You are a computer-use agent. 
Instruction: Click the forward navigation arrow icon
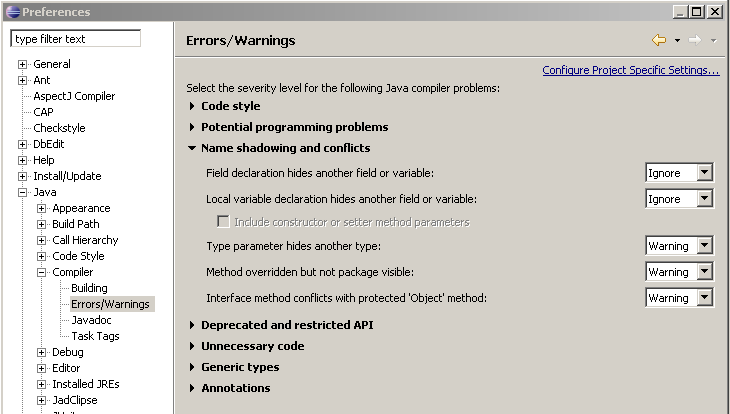(x=694, y=40)
